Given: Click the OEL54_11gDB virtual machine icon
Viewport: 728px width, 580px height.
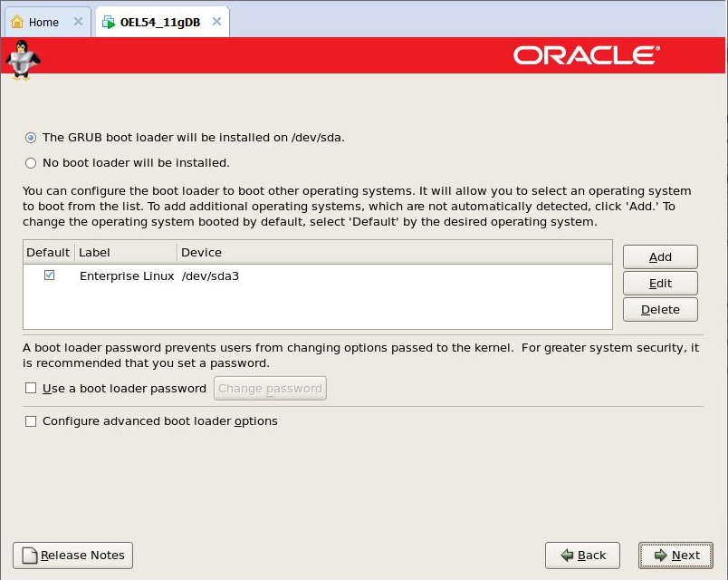Looking at the screenshot, I should pyautogui.click(x=109, y=22).
